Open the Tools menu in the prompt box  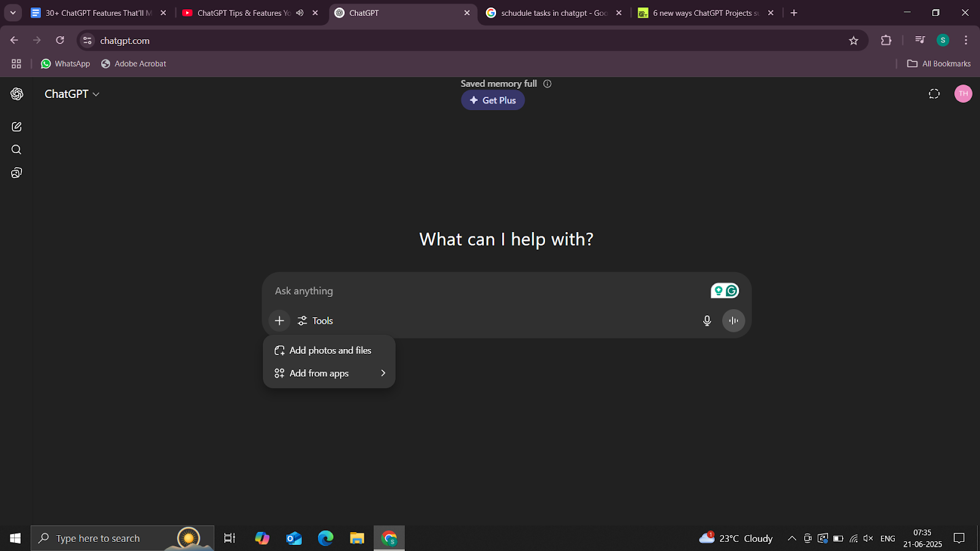click(315, 321)
